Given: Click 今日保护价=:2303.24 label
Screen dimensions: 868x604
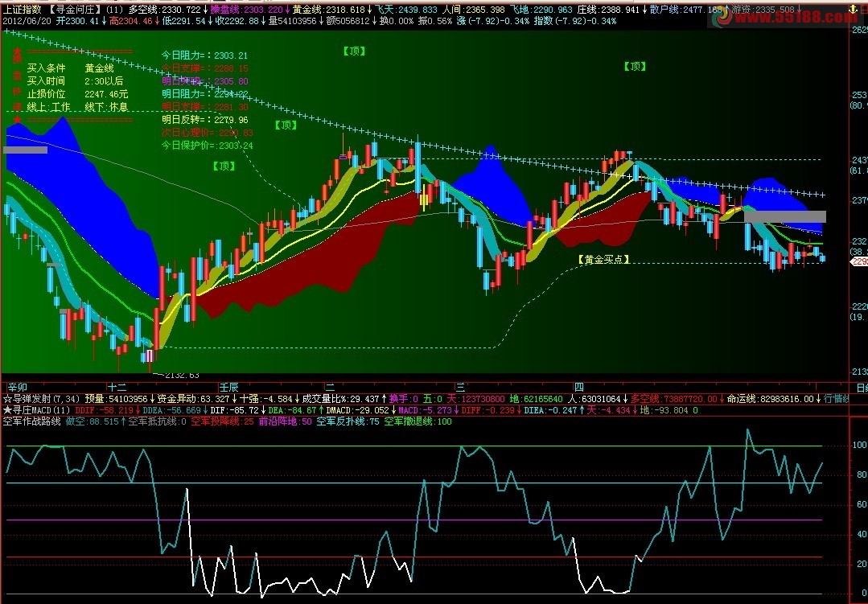Looking at the screenshot, I should [x=208, y=145].
